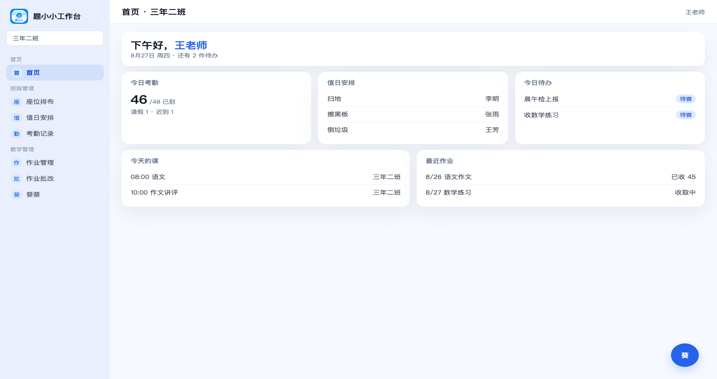Click the 扫地 duty row
This screenshot has width=717, height=379.
click(413, 99)
